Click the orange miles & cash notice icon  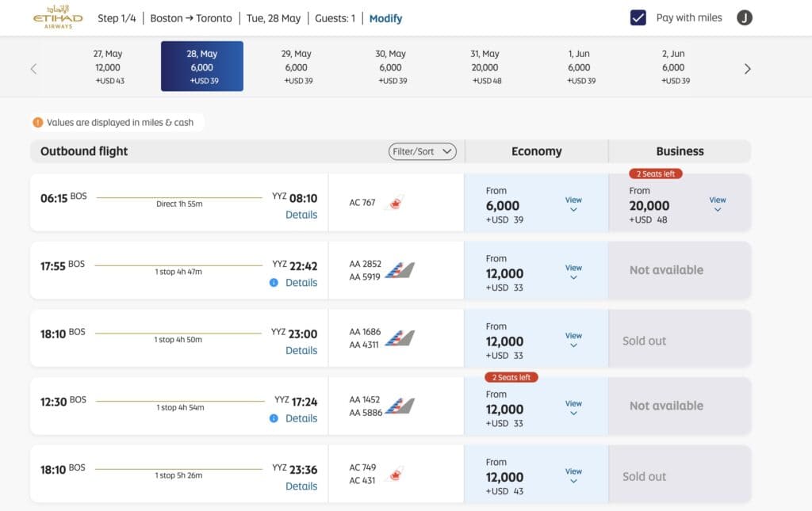click(x=38, y=123)
